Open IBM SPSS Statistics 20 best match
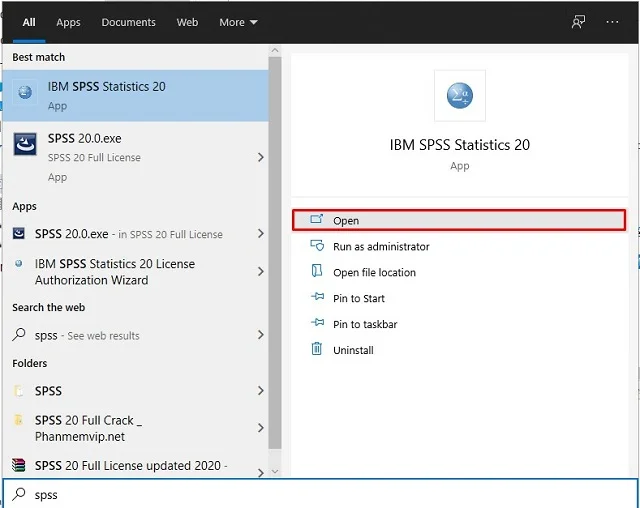The image size is (640, 508). tap(135, 95)
